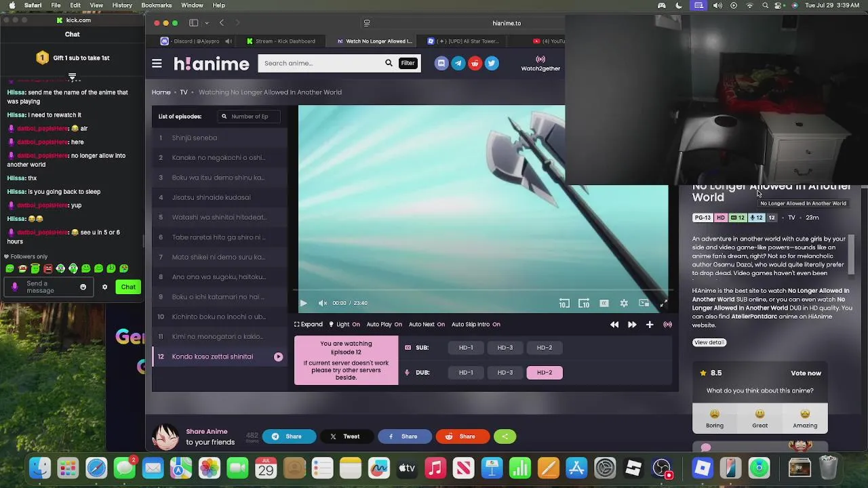This screenshot has width=868, height=488.
Task: Go to Home breadcrumb link
Action: point(161,92)
